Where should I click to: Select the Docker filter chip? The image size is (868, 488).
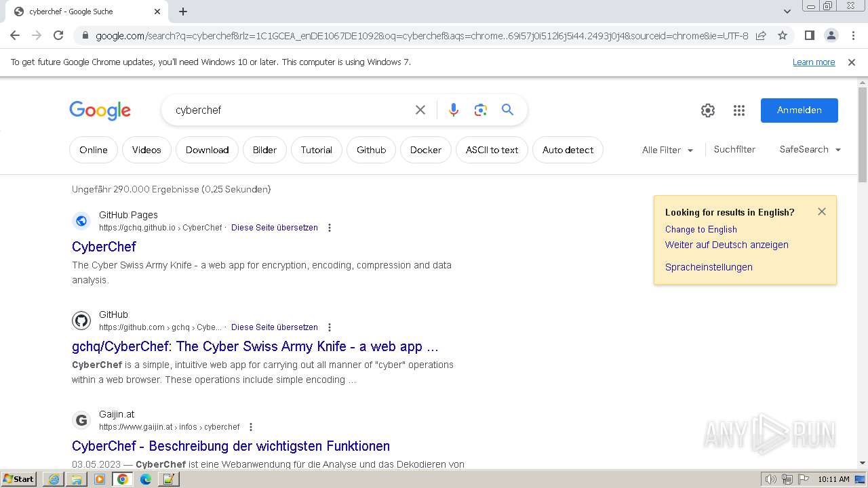pos(426,150)
